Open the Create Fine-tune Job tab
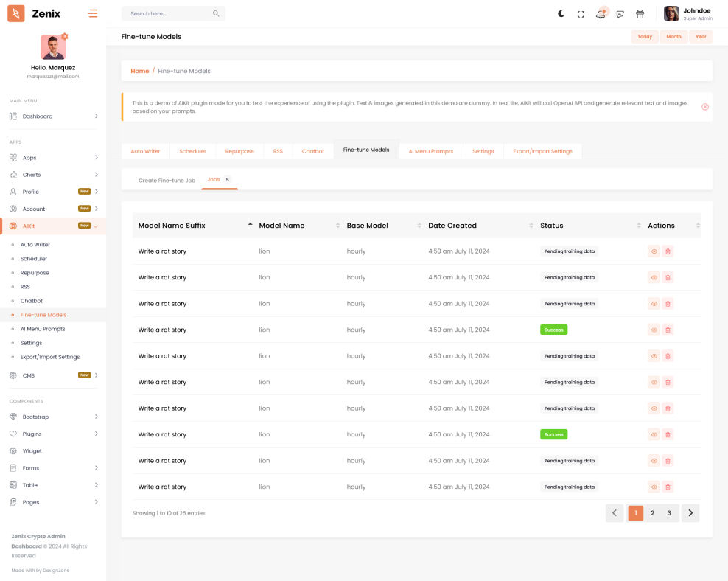This screenshot has height=581, width=728. [x=167, y=180]
